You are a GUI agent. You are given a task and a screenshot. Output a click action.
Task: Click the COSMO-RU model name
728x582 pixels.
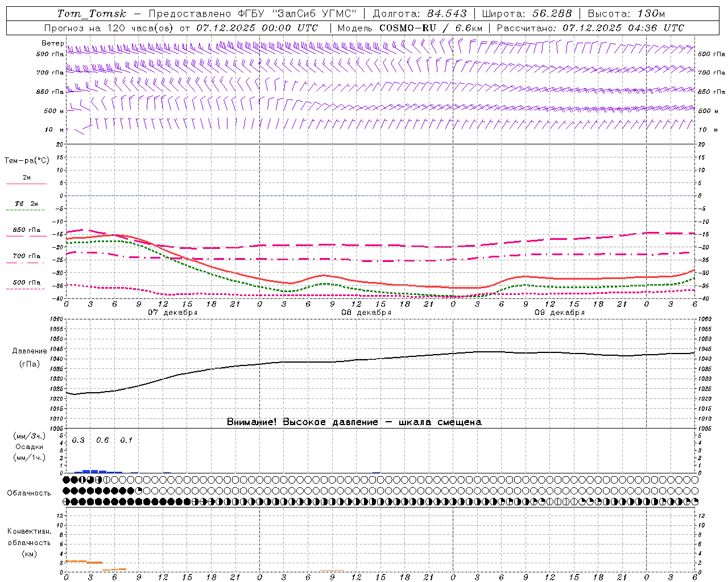tap(409, 28)
